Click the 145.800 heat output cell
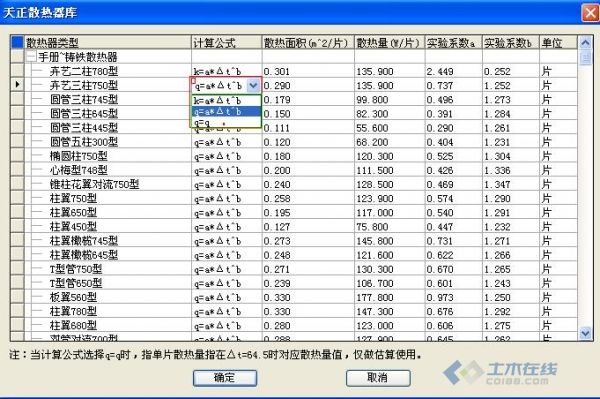 pos(390,241)
